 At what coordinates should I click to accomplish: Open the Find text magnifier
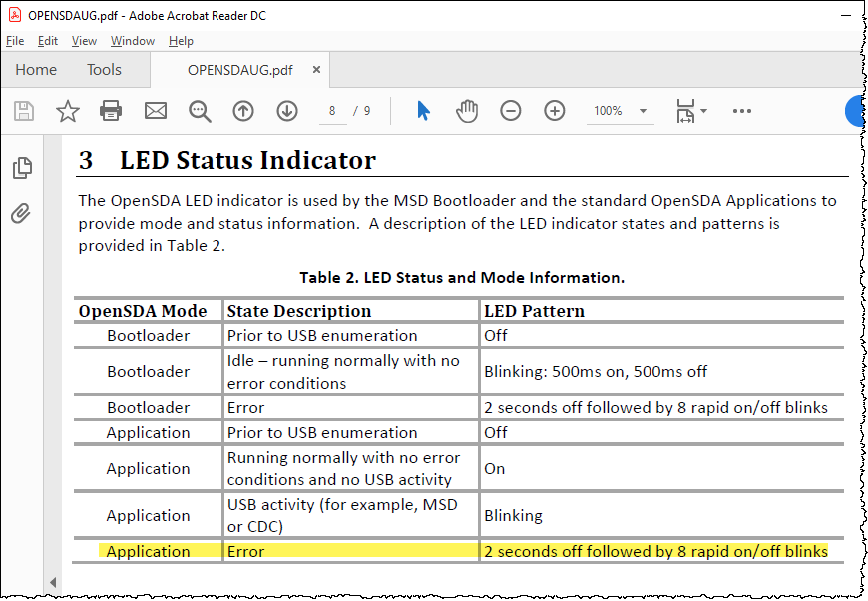pyautogui.click(x=200, y=111)
